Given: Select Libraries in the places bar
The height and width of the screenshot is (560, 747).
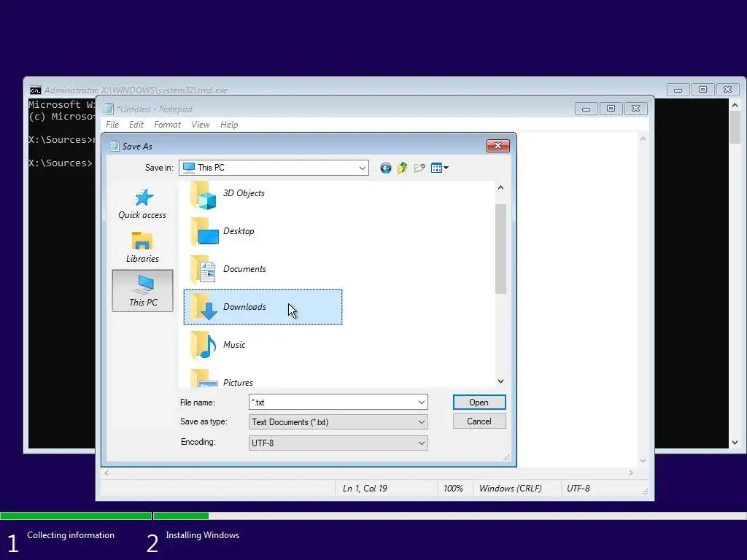Looking at the screenshot, I should (x=142, y=247).
